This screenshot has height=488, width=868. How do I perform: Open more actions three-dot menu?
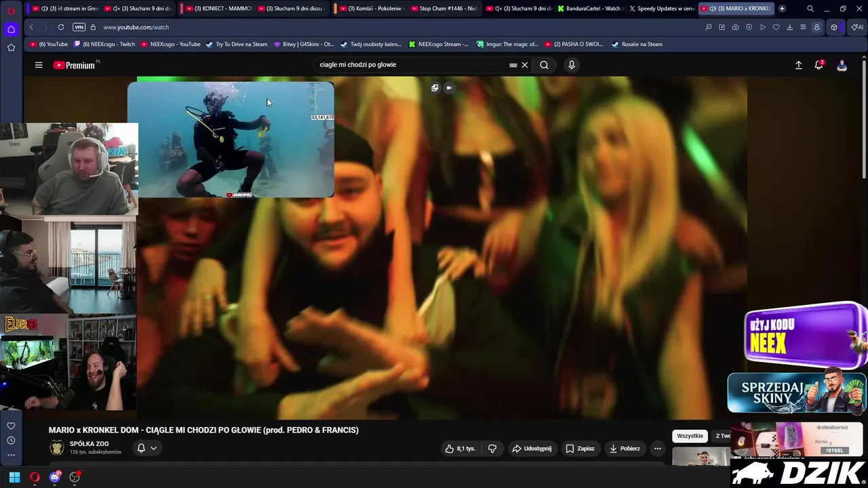(x=657, y=449)
